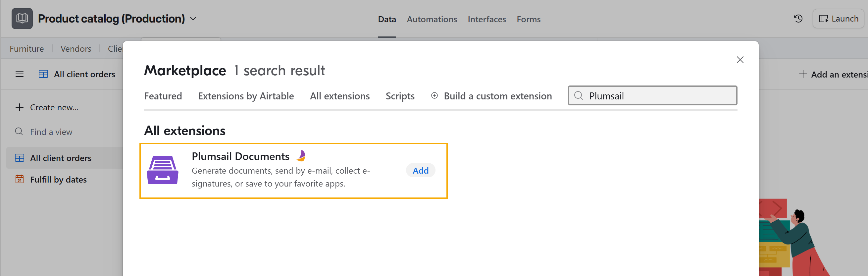Toggle the views sidebar hamburger icon
The height and width of the screenshot is (276, 868).
tap(20, 74)
